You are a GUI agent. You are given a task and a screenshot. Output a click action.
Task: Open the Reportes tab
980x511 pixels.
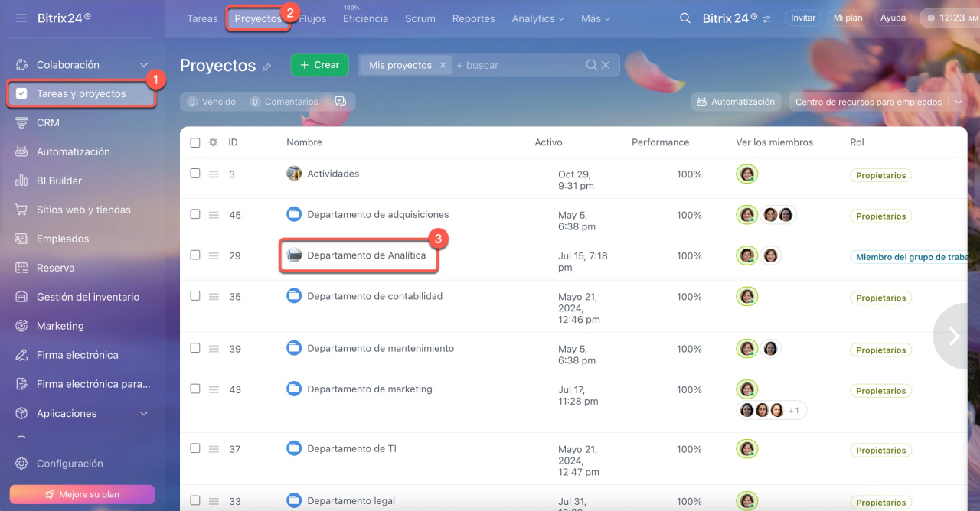pos(473,18)
